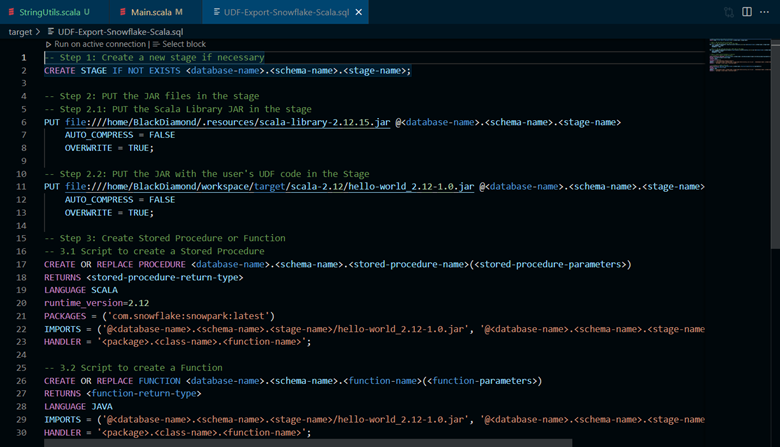This screenshot has height=447, width=780.
Task: Click the 'LANGUAGE JAVA' line
Action: point(78,406)
